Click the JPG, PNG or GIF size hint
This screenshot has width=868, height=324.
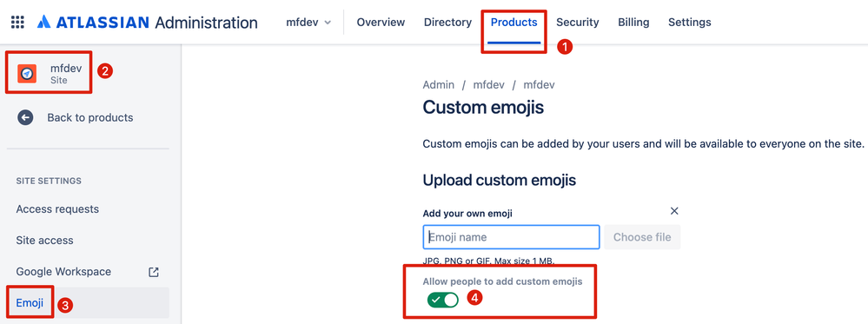pos(489,261)
